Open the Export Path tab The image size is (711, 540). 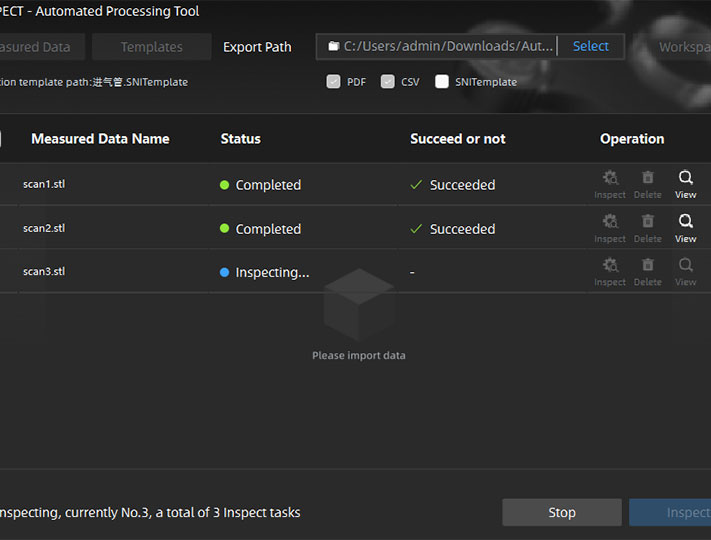(257, 47)
